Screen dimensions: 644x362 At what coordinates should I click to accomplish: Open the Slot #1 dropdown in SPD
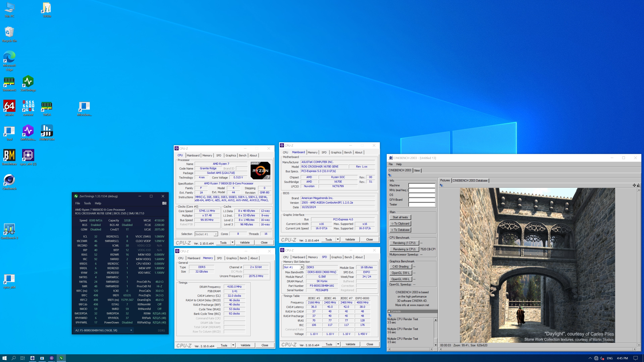tap(293, 267)
